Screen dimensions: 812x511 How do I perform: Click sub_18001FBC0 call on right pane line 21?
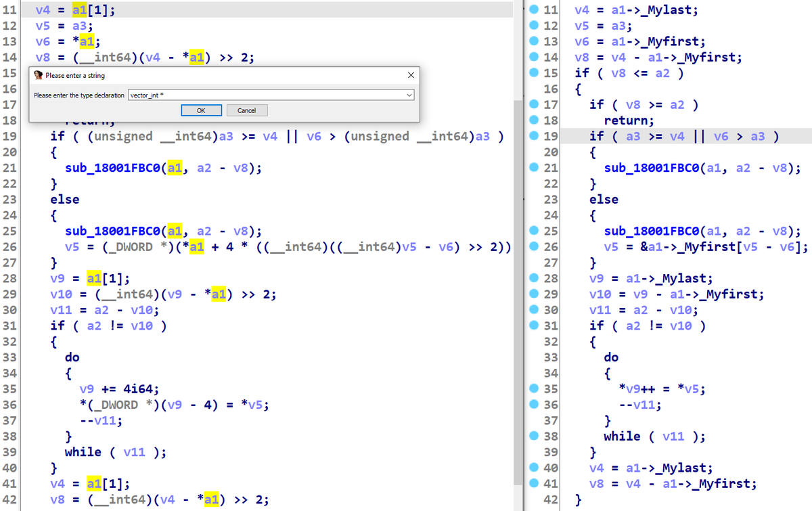pos(652,168)
